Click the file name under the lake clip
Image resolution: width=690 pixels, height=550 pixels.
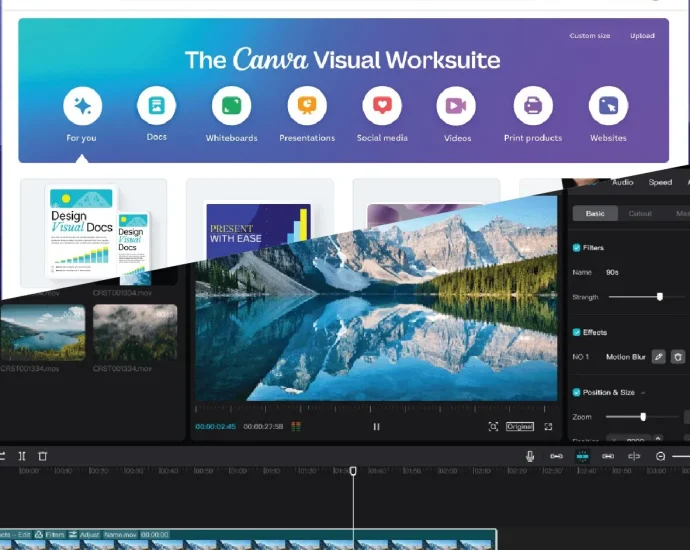(30, 369)
